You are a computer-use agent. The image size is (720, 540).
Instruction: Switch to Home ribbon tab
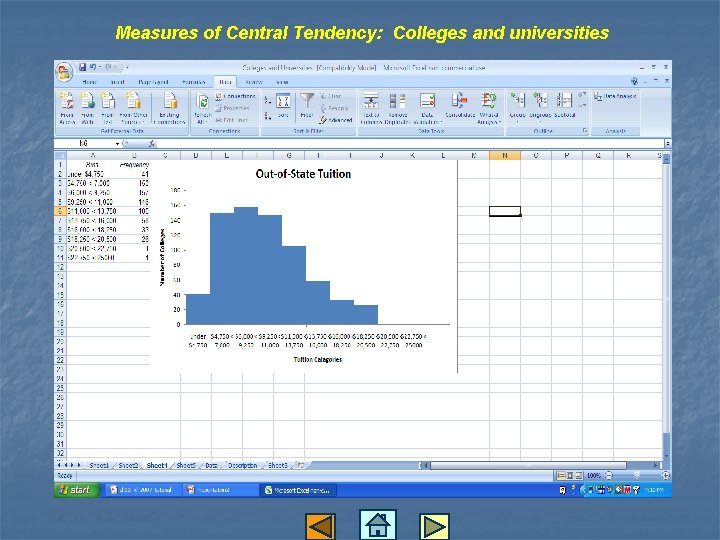(89, 82)
